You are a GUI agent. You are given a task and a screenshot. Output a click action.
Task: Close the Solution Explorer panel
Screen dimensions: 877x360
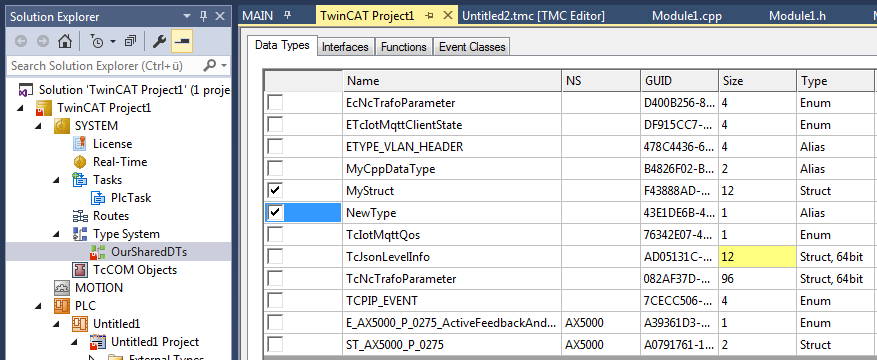click(220, 16)
